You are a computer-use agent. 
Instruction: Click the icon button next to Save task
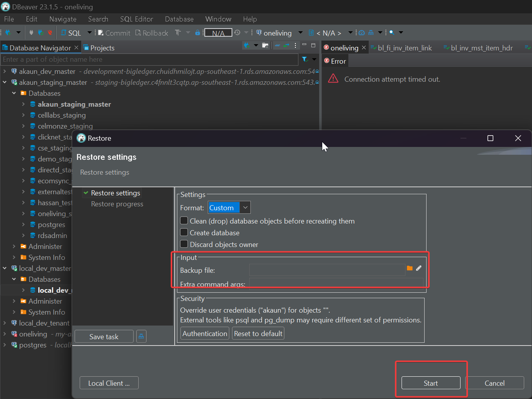coord(141,336)
